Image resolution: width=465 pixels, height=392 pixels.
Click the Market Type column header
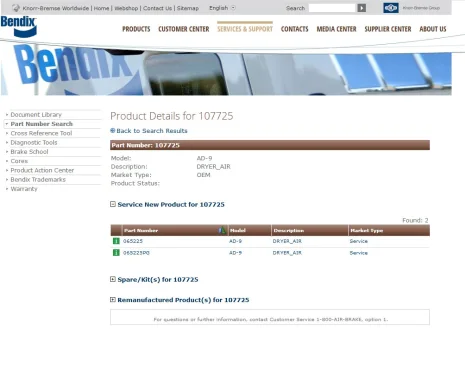366,230
